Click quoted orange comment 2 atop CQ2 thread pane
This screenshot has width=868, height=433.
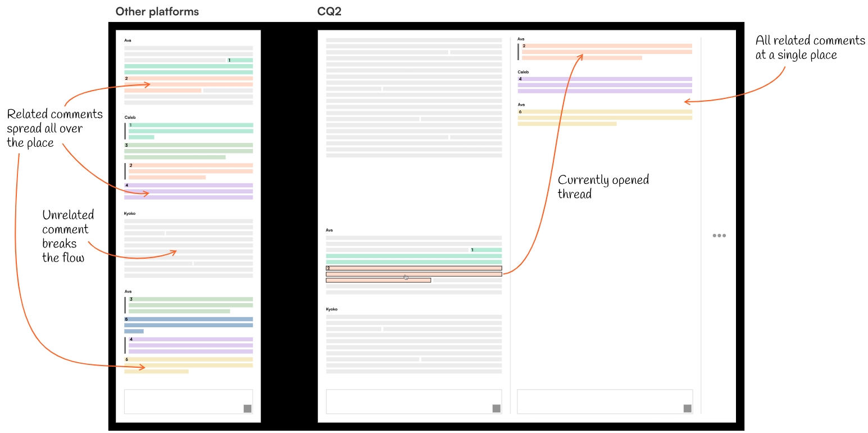606,52
